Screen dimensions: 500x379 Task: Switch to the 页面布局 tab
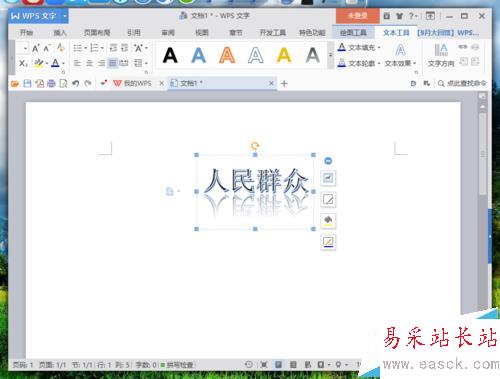pyautogui.click(x=97, y=33)
